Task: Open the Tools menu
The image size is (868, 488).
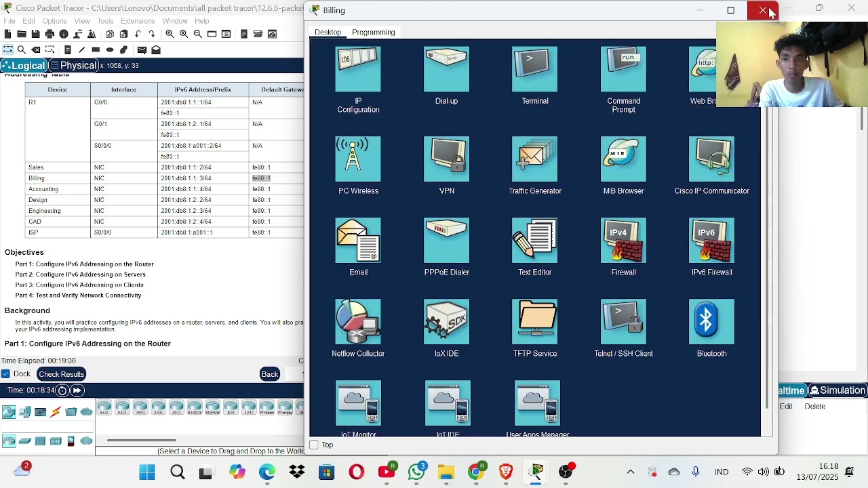Action: (x=105, y=21)
